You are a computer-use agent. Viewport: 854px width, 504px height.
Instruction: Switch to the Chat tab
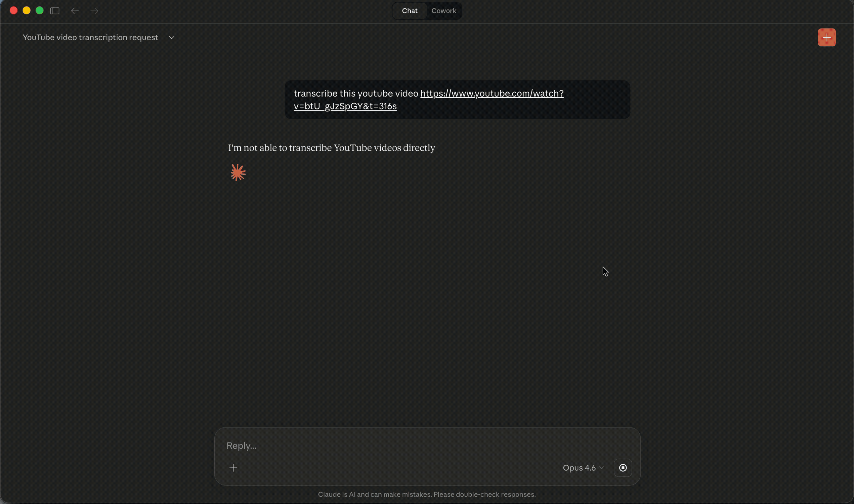(x=409, y=11)
